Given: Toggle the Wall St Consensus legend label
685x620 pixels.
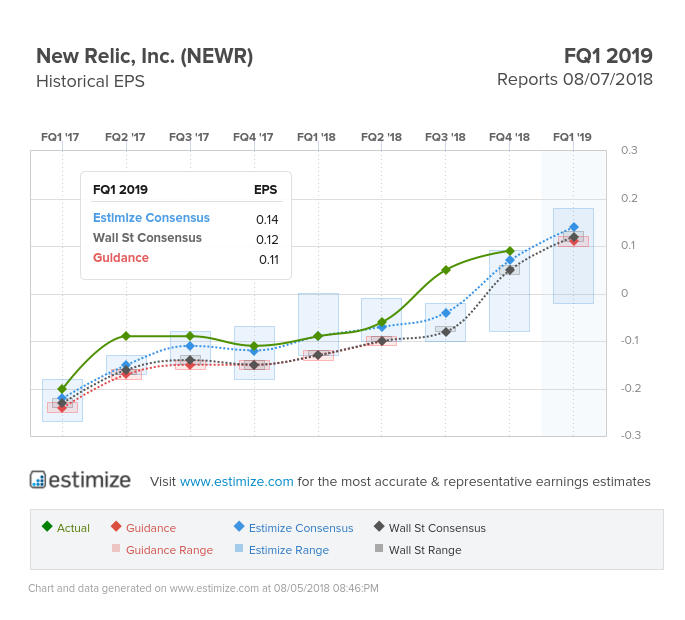Looking at the screenshot, I should tap(437, 528).
